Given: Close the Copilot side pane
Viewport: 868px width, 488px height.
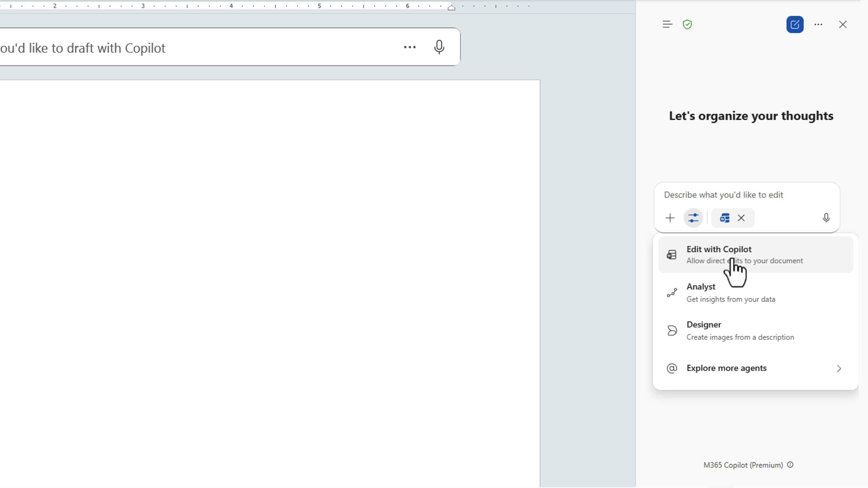Looking at the screenshot, I should click(x=843, y=24).
